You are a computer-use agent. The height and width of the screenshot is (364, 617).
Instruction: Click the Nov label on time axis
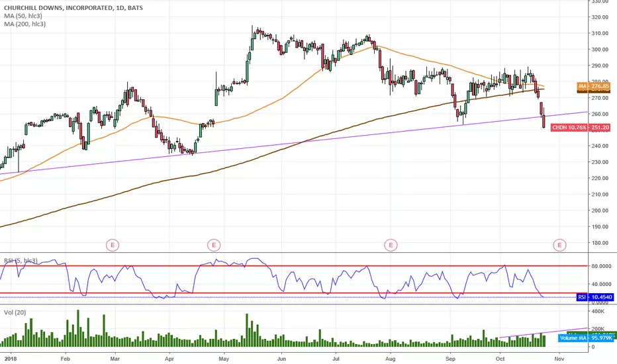click(x=559, y=359)
